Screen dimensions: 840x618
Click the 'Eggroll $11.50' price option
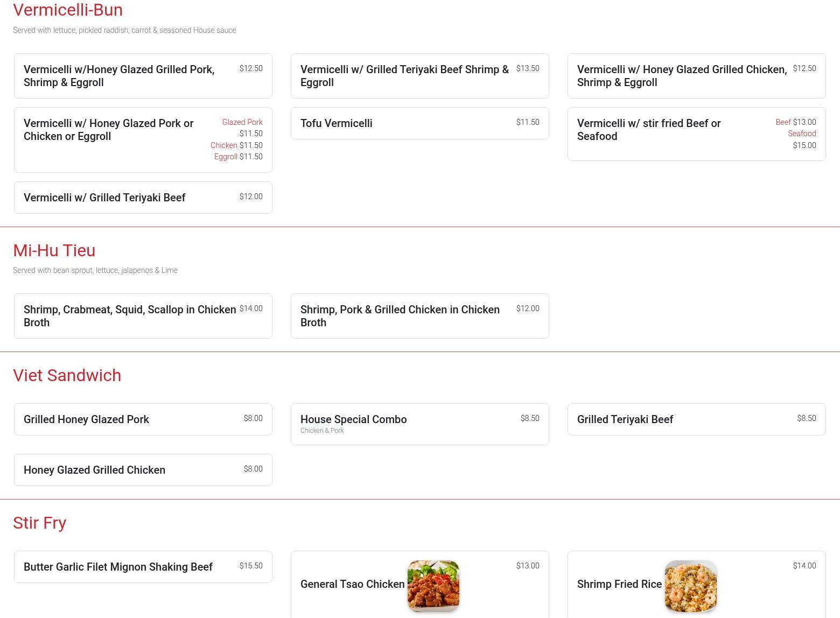pyautogui.click(x=239, y=157)
